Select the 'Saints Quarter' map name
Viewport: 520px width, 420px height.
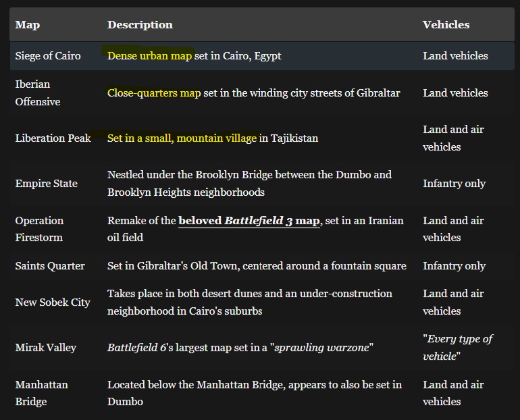[x=50, y=266]
